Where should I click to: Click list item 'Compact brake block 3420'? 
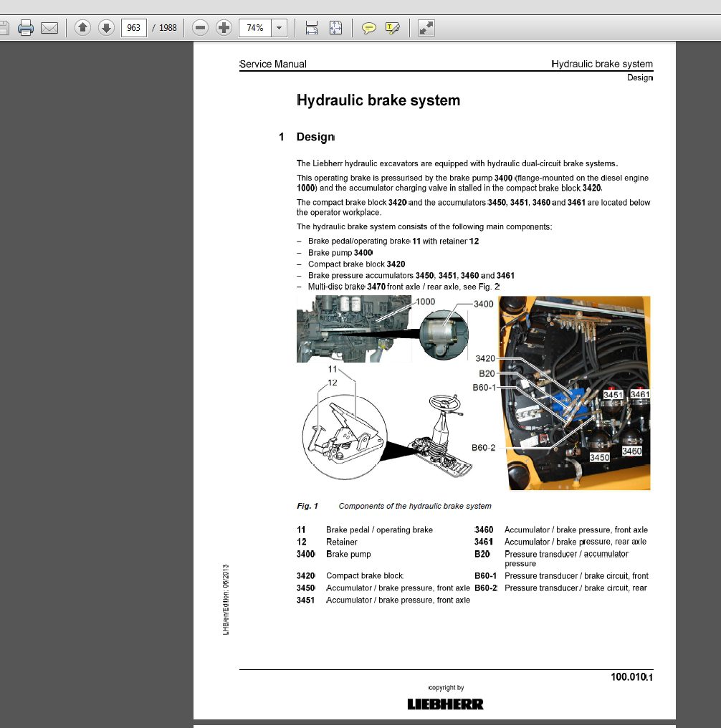356,264
